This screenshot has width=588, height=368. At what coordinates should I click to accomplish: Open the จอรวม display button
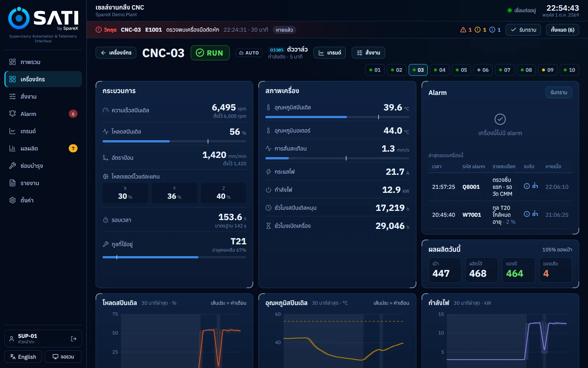coord(63,357)
